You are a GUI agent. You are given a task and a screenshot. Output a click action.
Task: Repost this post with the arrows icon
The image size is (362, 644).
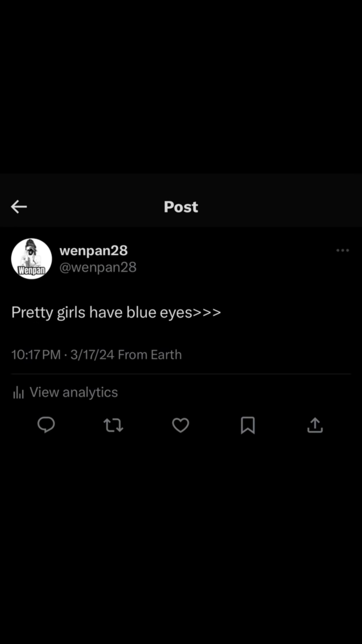(113, 425)
